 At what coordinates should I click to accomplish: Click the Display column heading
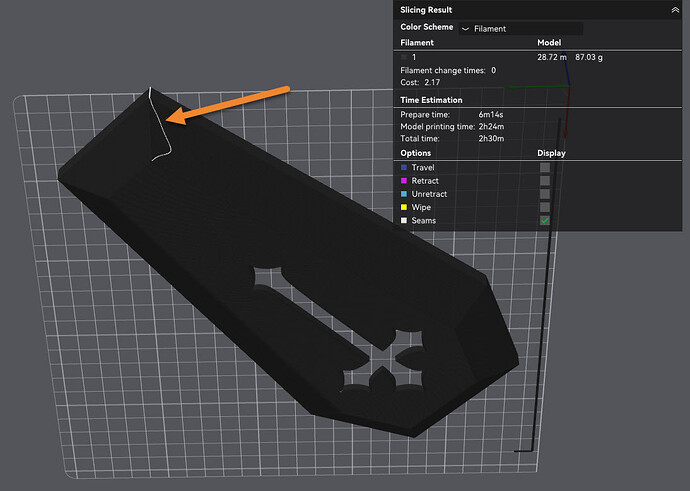point(551,153)
